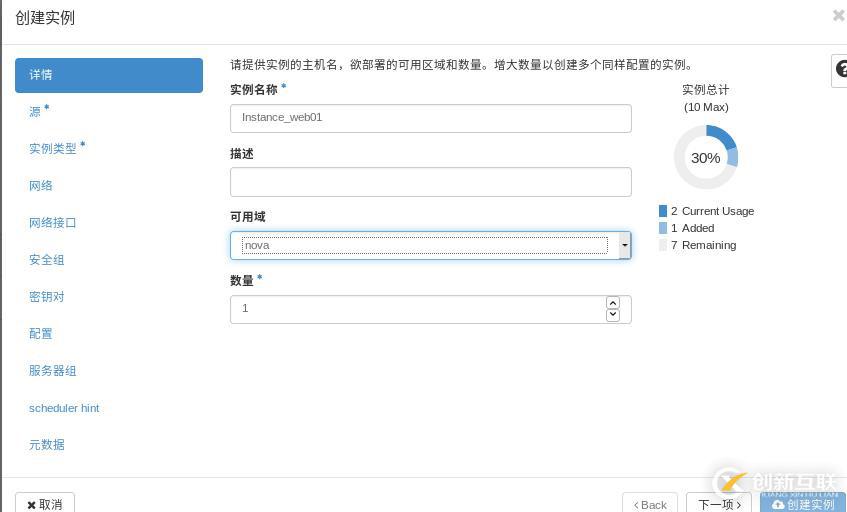Image resolution: width=847 pixels, height=512 pixels.
Task: Click the 30% usage donut chart
Action: 705,157
